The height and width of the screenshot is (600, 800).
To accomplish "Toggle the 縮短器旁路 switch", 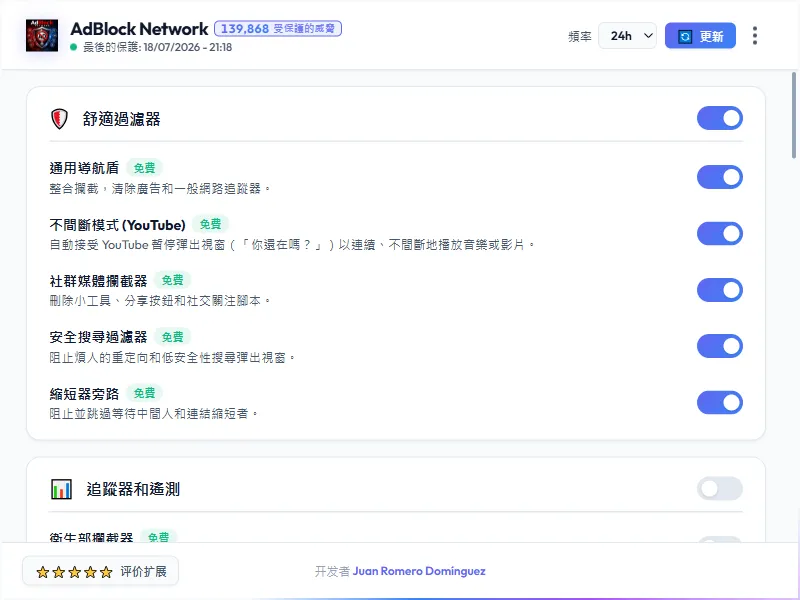I will coord(719,403).
